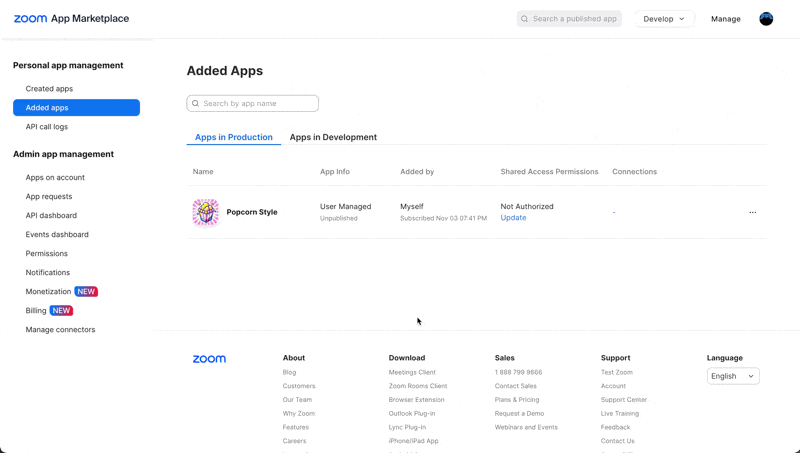
Task: Click the Update permissions link
Action: click(x=513, y=218)
